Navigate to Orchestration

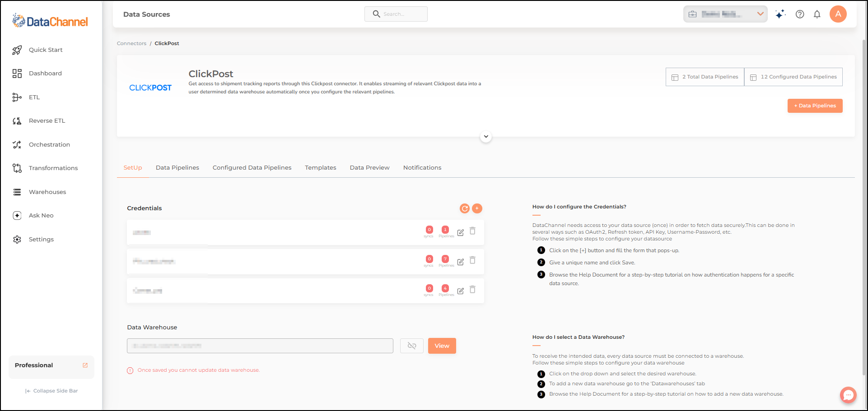49,145
